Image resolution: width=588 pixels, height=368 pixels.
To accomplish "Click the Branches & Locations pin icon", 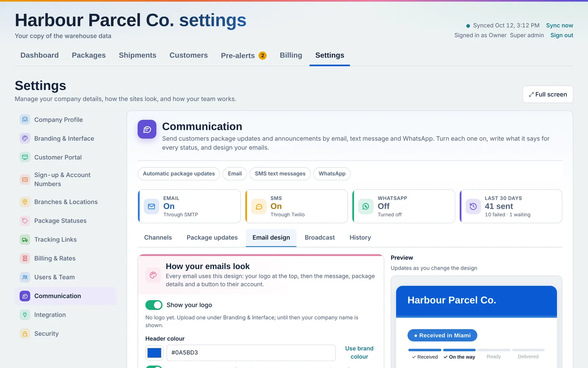I will (x=25, y=202).
